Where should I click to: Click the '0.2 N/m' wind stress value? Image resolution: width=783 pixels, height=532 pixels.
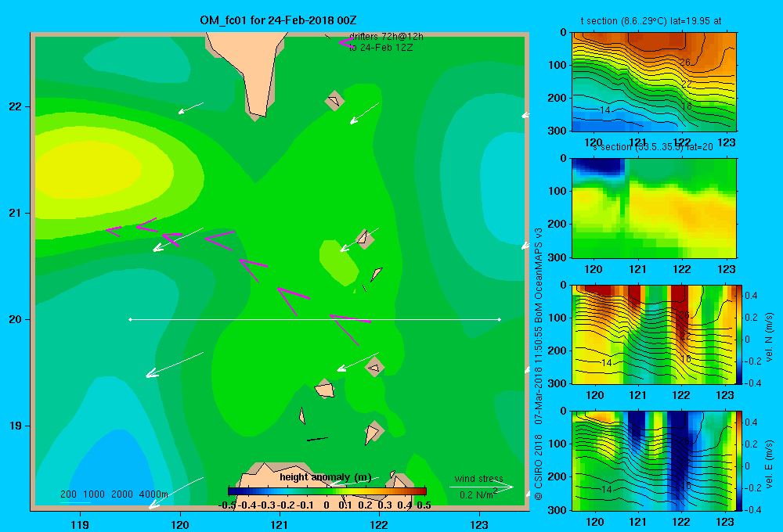click(476, 495)
